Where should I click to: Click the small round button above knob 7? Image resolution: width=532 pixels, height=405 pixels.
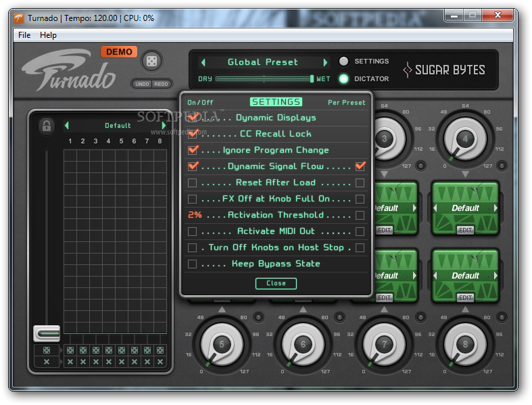point(420,317)
